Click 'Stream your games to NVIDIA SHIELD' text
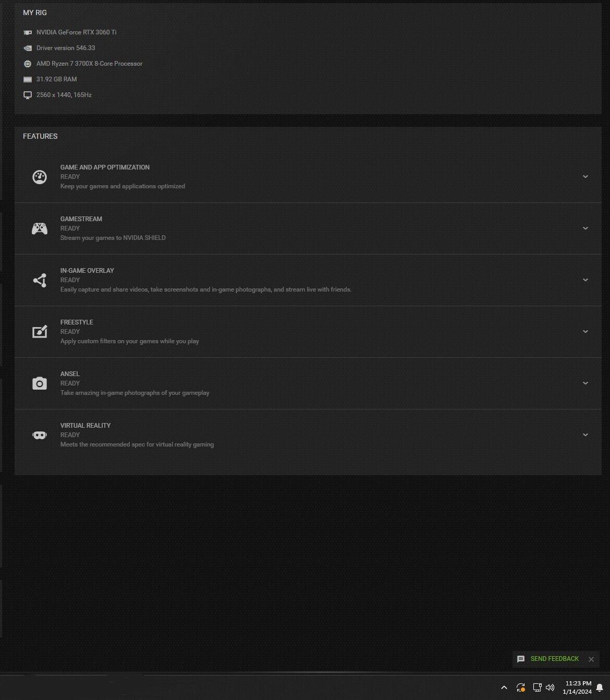The height and width of the screenshot is (700, 610). pyautogui.click(x=113, y=238)
